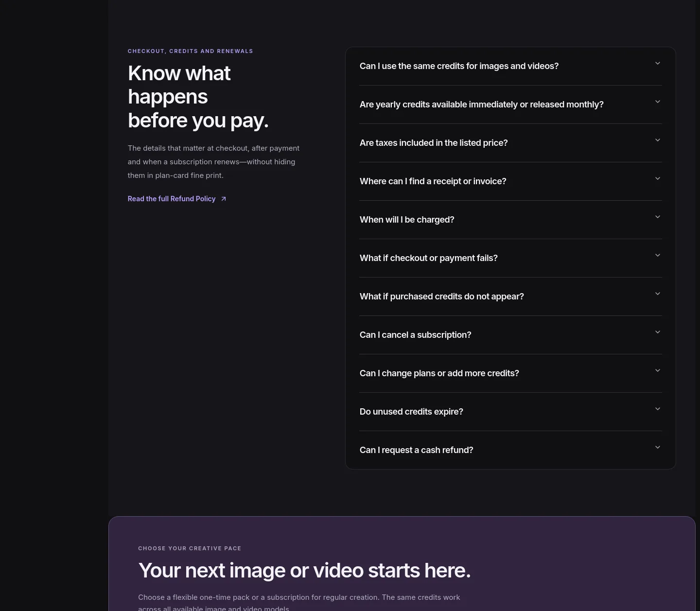Open 'What if purchased credits do not appear?'
The image size is (700, 611).
510,297
